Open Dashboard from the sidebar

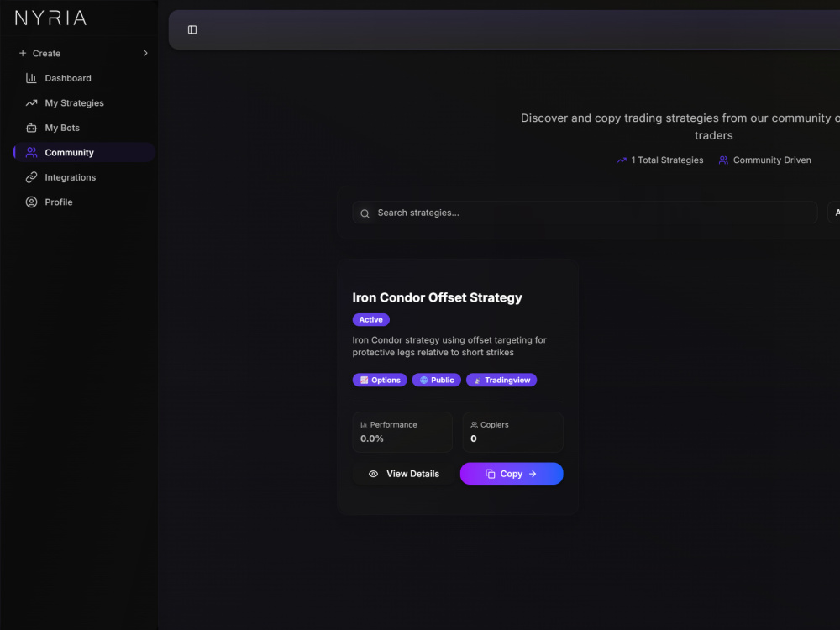click(84, 78)
